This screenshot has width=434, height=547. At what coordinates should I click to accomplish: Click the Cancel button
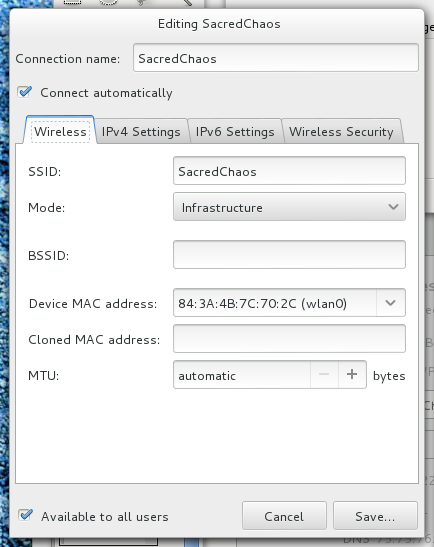[284, 516]
